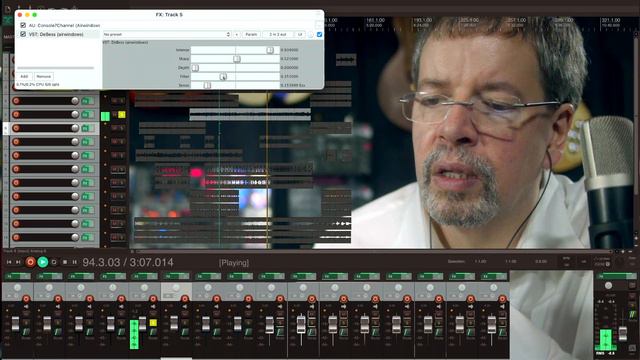
Task: Click the master track fader handle
Action: 623,333
